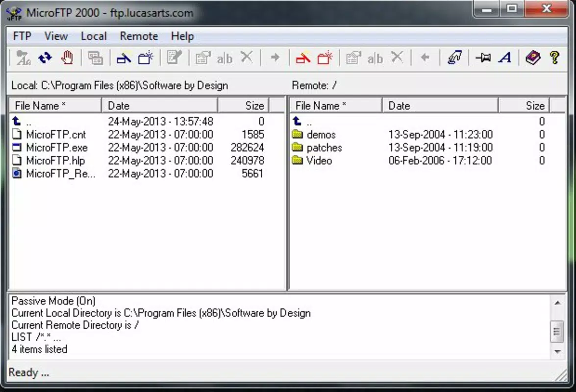The image size is (576, 392).
Task: Click the log line '4 items listed'
Action: coord(39,349)
